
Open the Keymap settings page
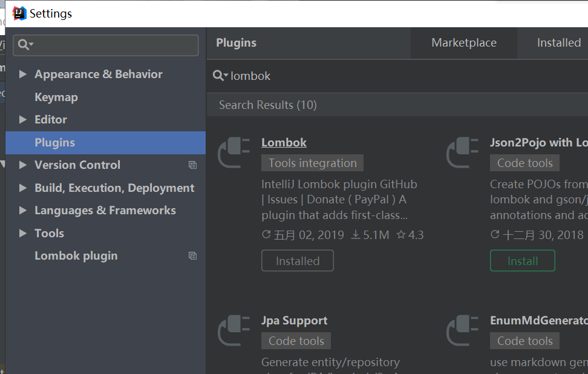point(56,97)
